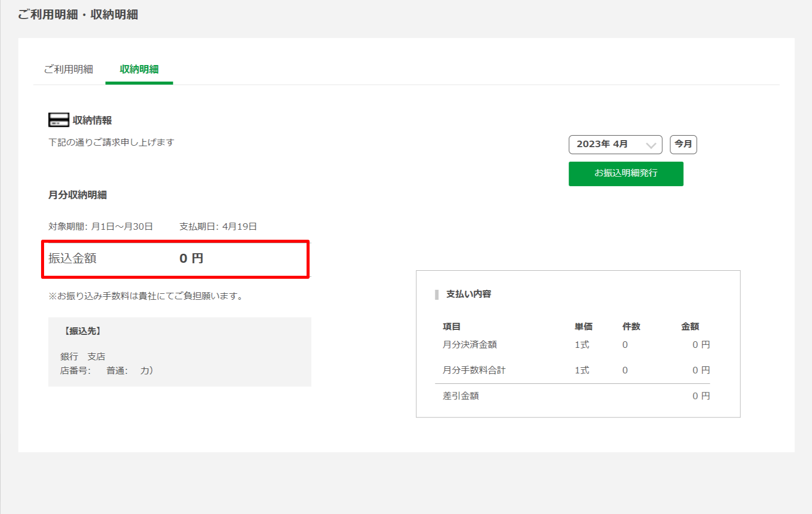Click the 0 円 value beside 振込金額

[x=191, y=258]
